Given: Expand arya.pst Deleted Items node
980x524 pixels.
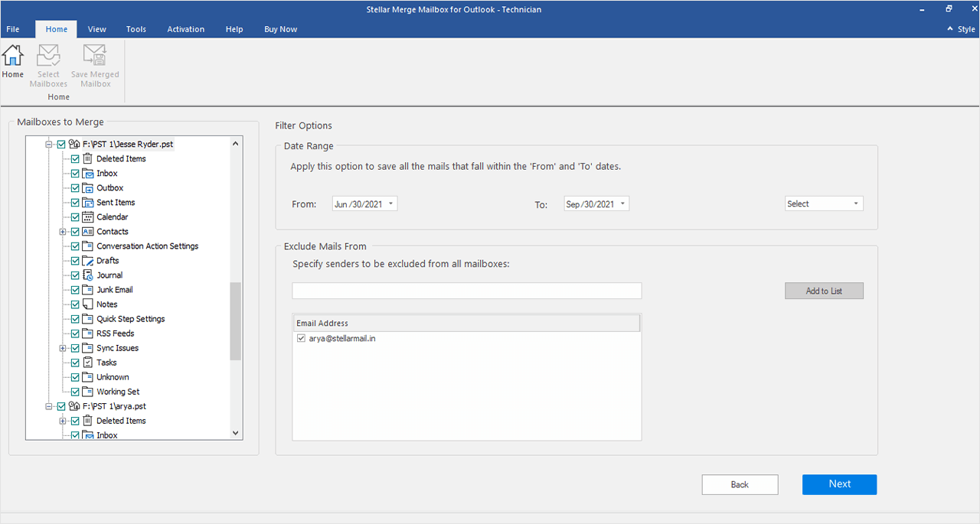Looking at the screenshot, I should (x=63, y=421).
